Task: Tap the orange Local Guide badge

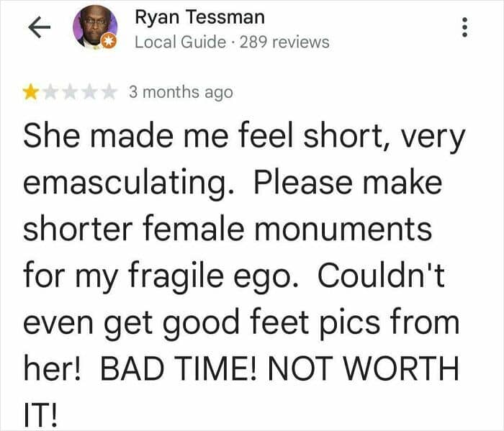Action: pos(111,43)
